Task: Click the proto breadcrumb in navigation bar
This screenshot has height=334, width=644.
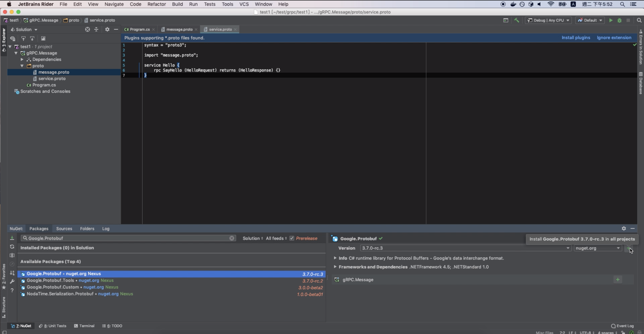Action: pos(71,20)
